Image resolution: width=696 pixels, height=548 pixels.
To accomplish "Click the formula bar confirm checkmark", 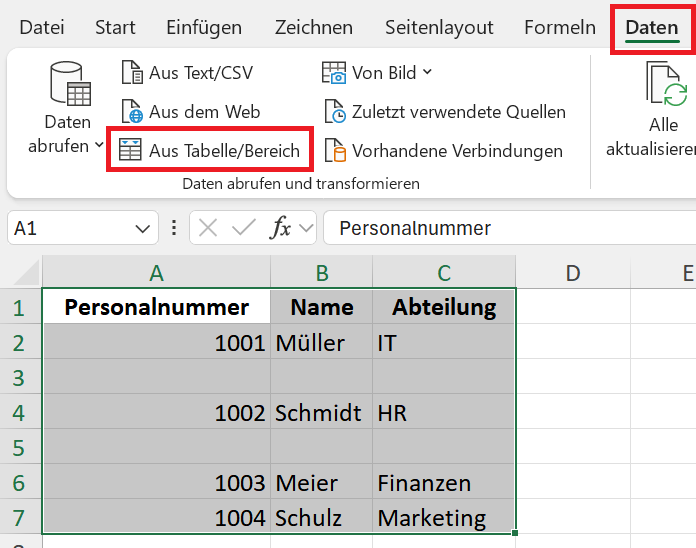I will (244, 228).
